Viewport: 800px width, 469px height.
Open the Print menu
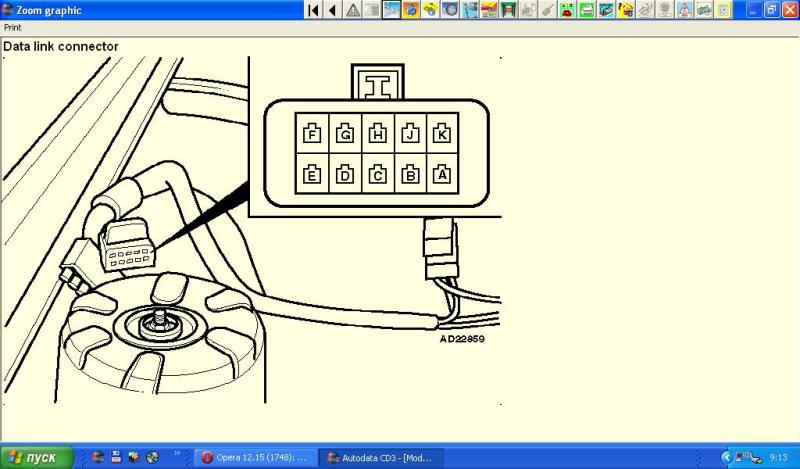(x=12, y=28)
